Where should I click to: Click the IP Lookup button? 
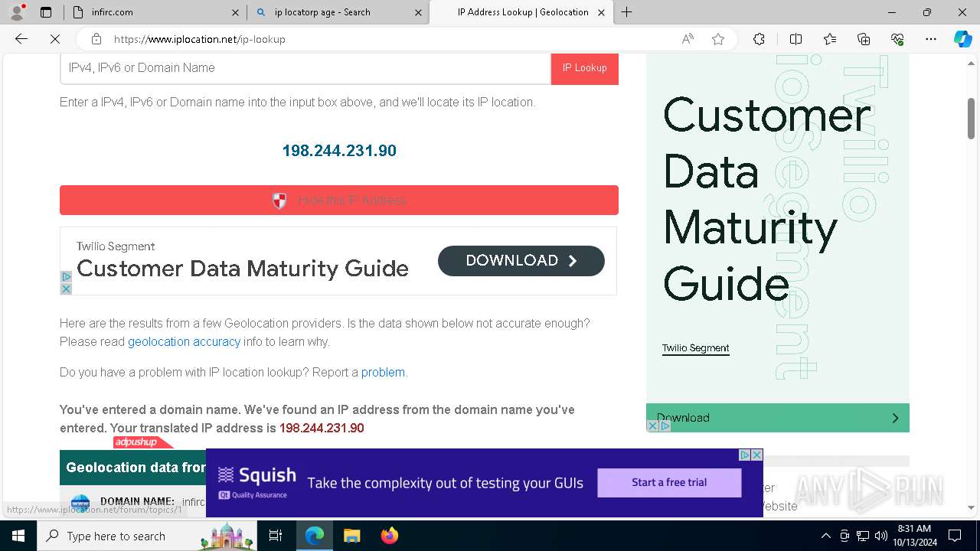tap(585, 68)
